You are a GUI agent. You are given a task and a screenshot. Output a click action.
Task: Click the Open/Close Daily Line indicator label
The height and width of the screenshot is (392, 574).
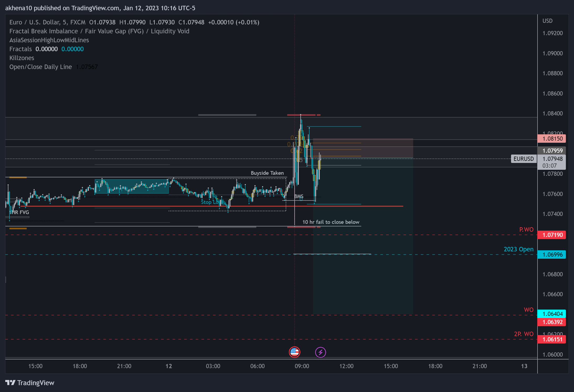(41, 67)
